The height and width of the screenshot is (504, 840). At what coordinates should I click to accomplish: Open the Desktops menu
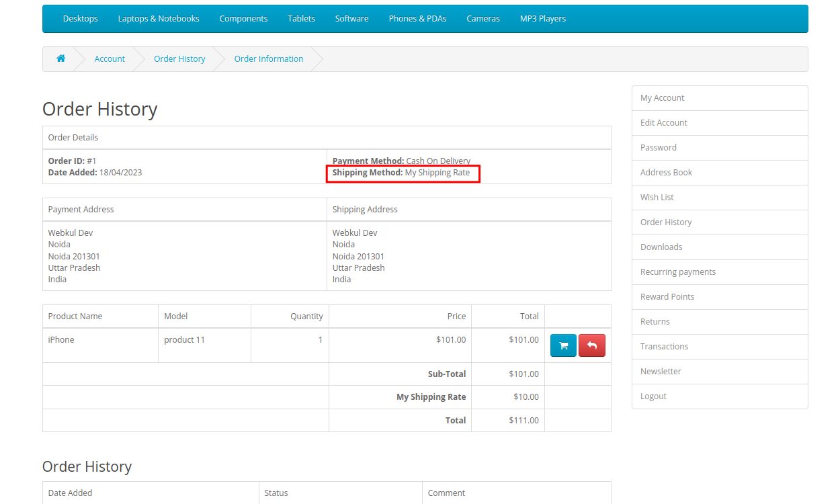pos(81,19)
